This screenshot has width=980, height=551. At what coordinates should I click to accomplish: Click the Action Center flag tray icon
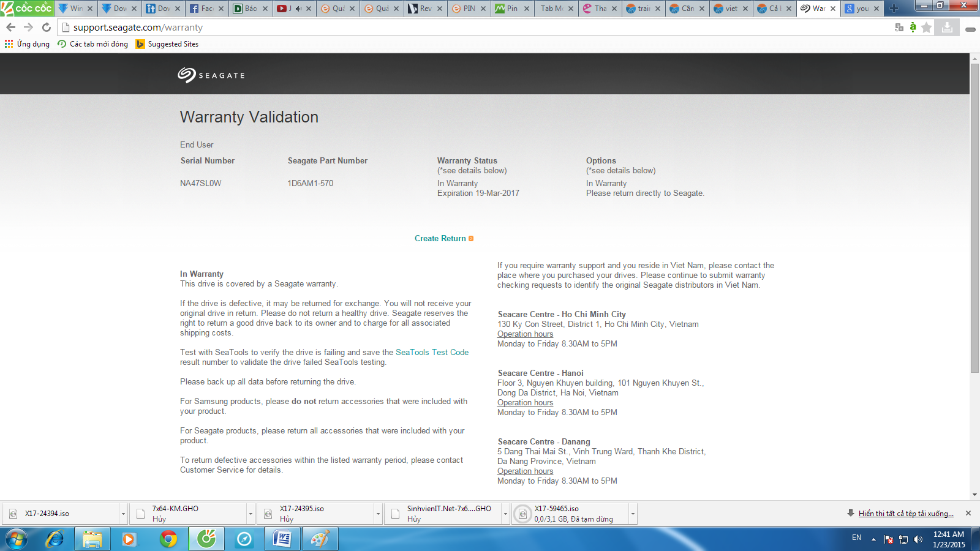pyautogui.click(x=889, y=539)
